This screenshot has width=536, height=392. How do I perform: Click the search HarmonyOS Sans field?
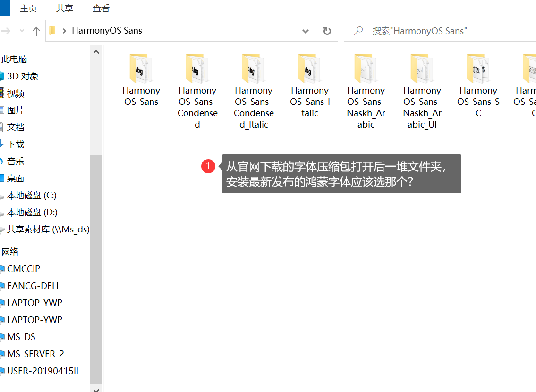[440, 31]
